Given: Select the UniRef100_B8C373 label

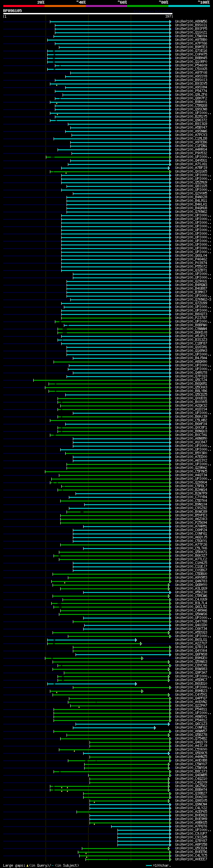Looking at the screenshot, I should 191,772.
